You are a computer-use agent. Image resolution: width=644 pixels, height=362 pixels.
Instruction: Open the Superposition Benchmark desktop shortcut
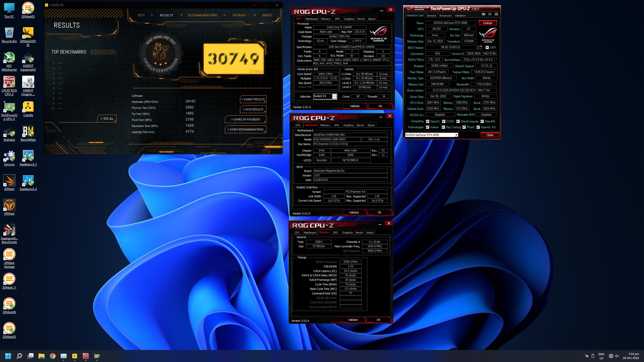[9, 234]
